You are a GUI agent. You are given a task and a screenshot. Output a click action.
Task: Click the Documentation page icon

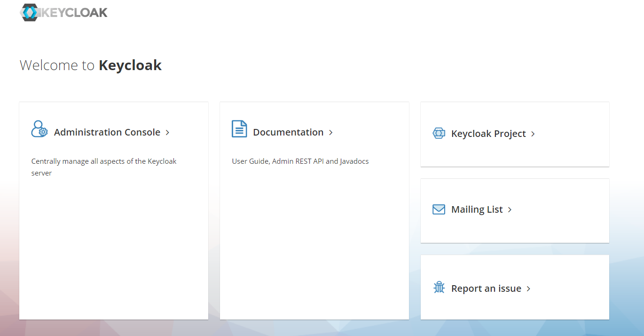click(239, 129)
